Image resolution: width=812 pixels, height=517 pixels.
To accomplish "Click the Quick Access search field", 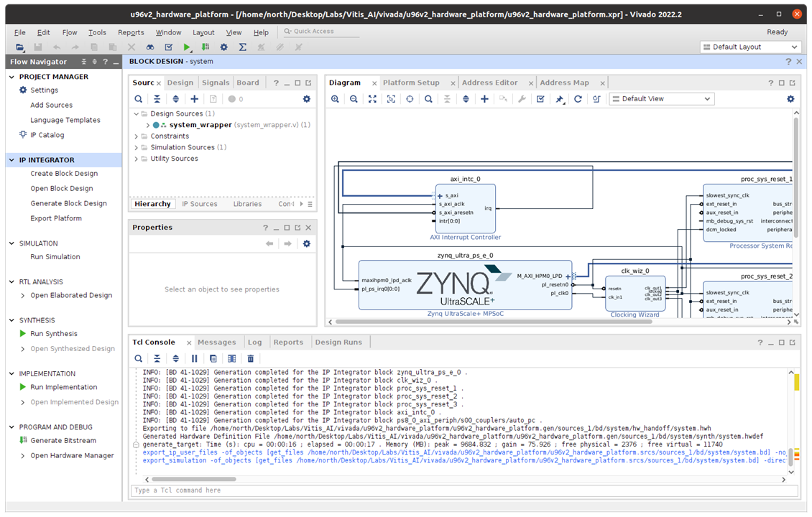I will pyautogui.click(x=320, y=32).
